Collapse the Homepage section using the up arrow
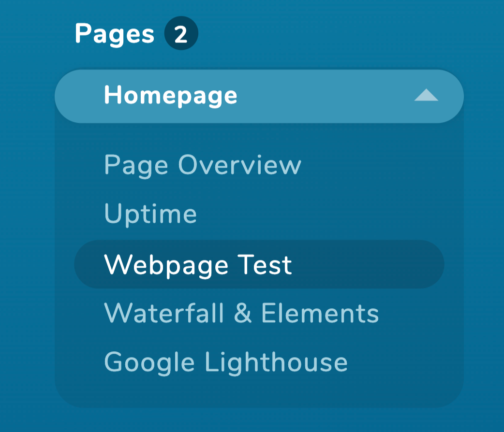The width and height of the screenshot is (504, 432). pos(426,95)
